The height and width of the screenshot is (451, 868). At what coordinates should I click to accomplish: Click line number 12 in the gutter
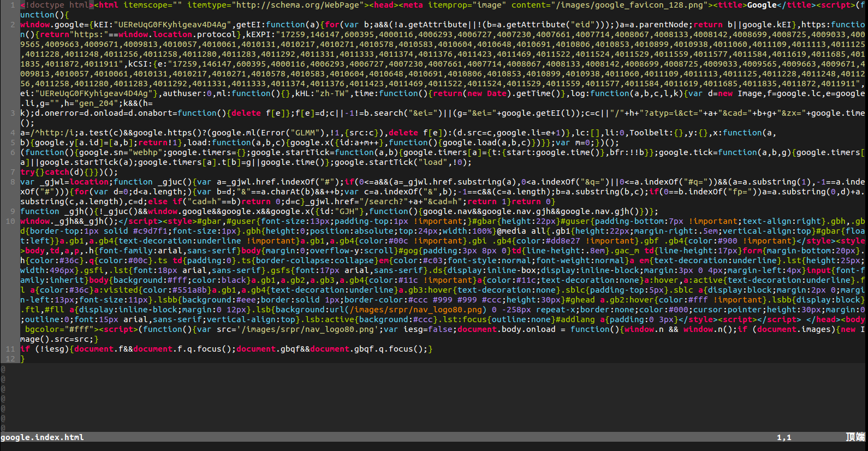[x=10, y=359]
